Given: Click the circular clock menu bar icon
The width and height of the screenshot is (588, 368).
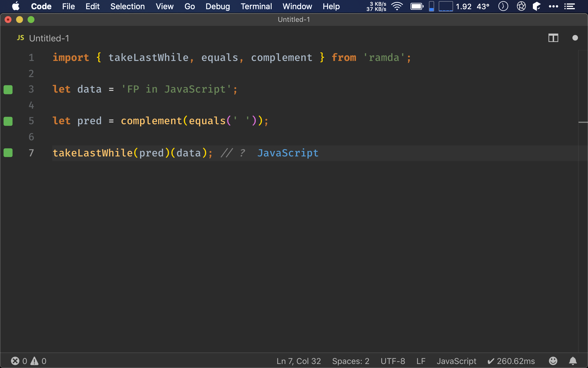Looking at the screenshot, I should [503, 6].
